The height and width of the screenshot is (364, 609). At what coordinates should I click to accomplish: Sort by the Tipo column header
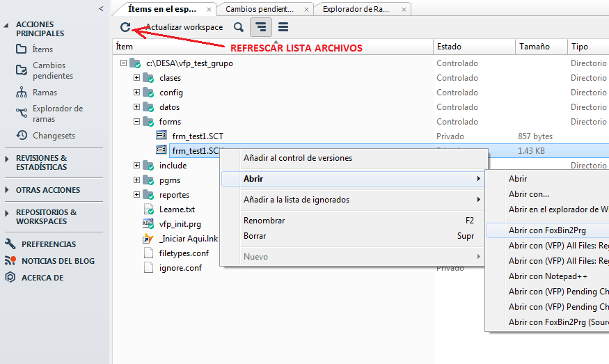[x=588, y=47]
